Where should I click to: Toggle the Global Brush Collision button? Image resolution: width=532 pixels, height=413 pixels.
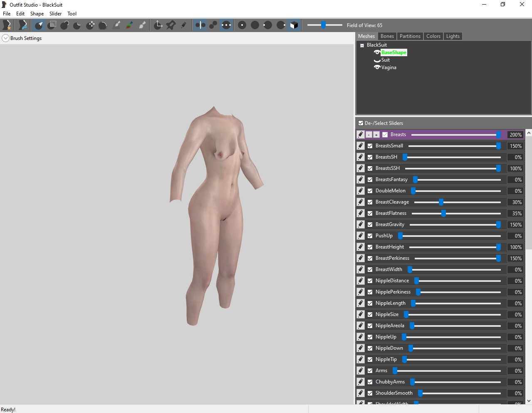(226, 25)
